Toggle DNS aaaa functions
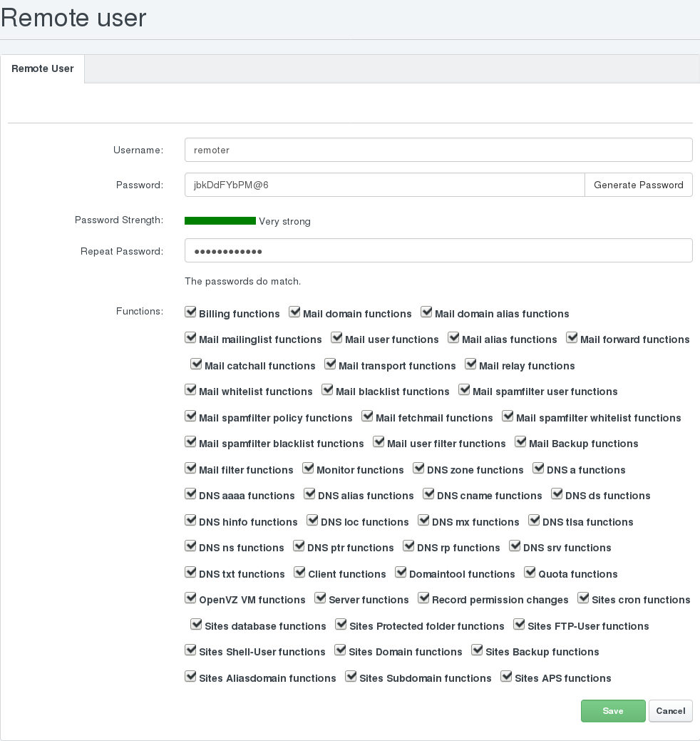The image size is (700, 741). [190, 494]
